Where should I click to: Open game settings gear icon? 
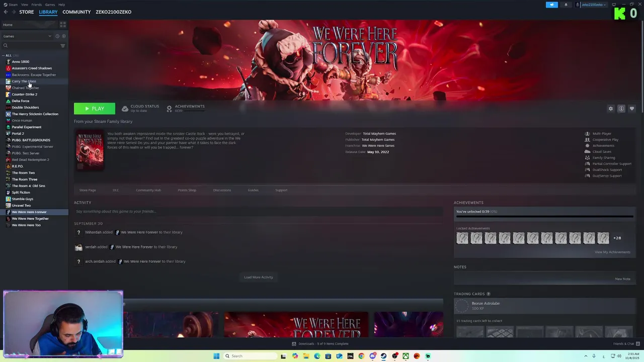pos(611,109)
